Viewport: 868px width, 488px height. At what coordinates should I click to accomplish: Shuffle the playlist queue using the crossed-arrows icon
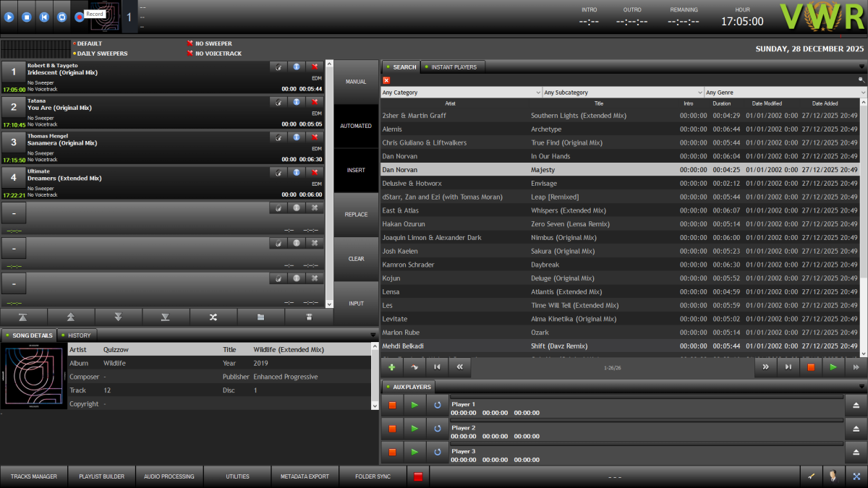tap(213, 317)
